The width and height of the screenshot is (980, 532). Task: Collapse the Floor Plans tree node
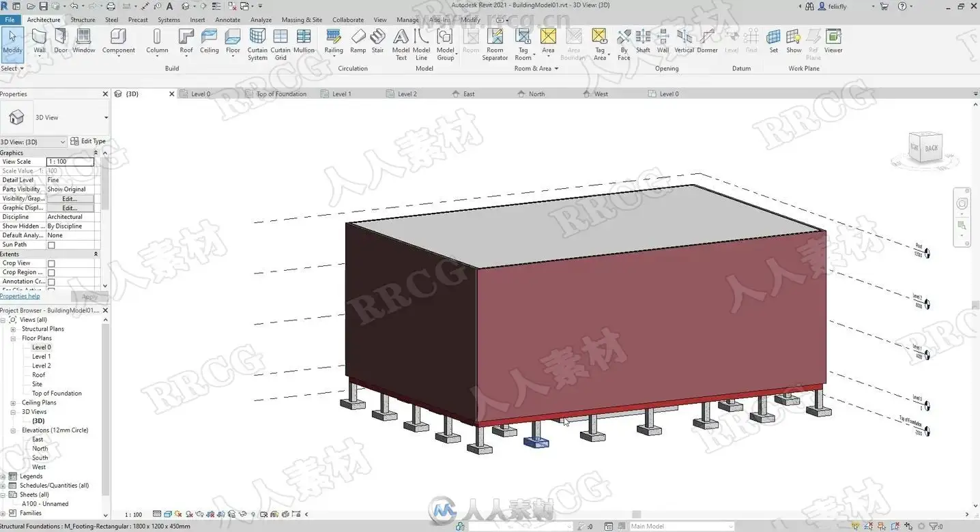(x=13, y=338)
